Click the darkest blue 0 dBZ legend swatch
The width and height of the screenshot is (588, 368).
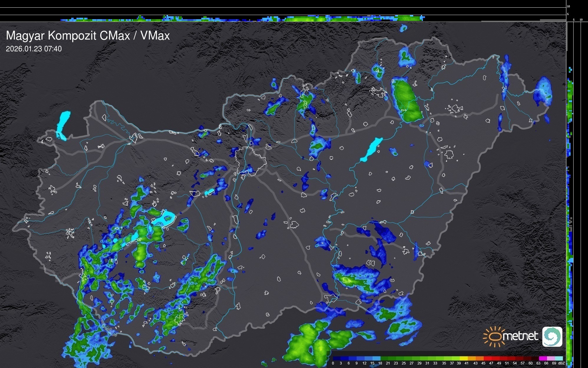point(337,358)
